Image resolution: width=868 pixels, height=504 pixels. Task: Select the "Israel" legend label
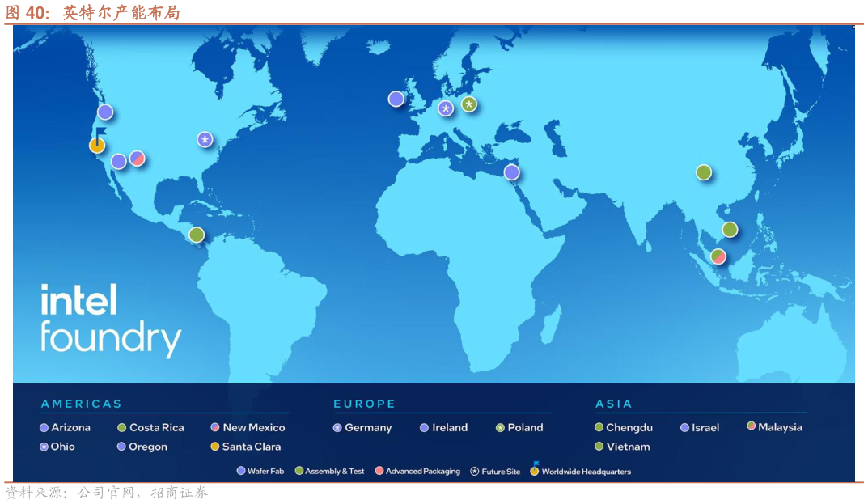tap(705, 428)
